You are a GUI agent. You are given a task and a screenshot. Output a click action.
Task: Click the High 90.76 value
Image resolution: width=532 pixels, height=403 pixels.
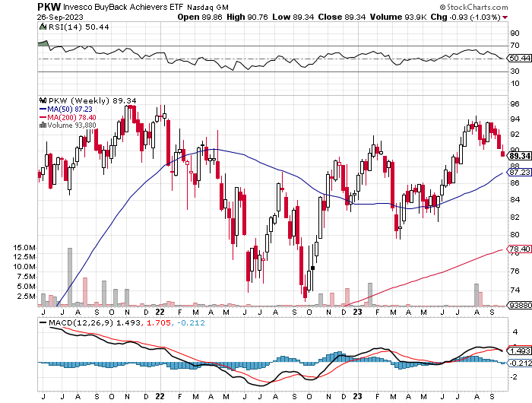tap(247, 17)
